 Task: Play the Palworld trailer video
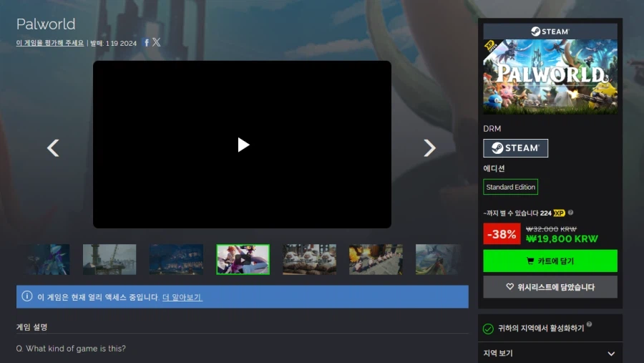[x=243, y=145]
